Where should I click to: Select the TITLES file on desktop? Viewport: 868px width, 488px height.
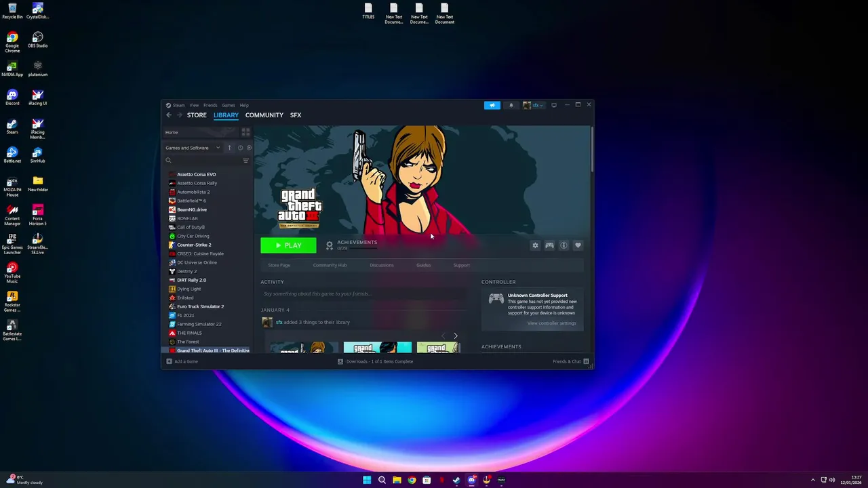pos(368,12)
